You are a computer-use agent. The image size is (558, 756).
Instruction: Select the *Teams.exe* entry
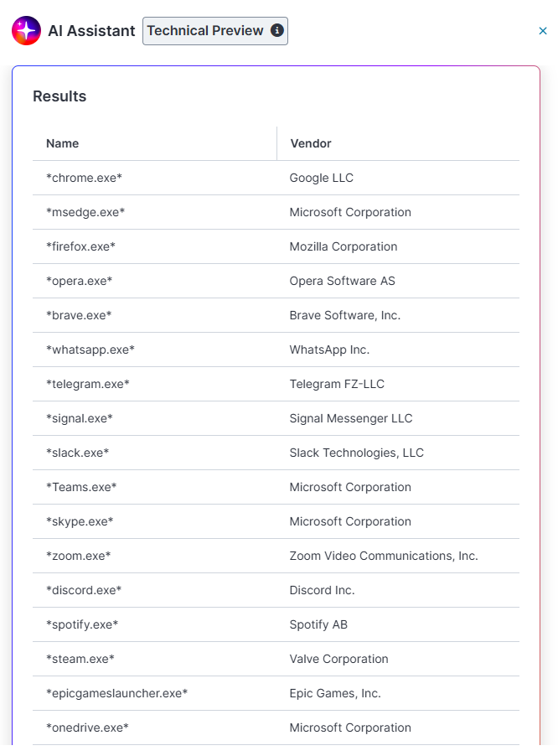coord(81,487)
